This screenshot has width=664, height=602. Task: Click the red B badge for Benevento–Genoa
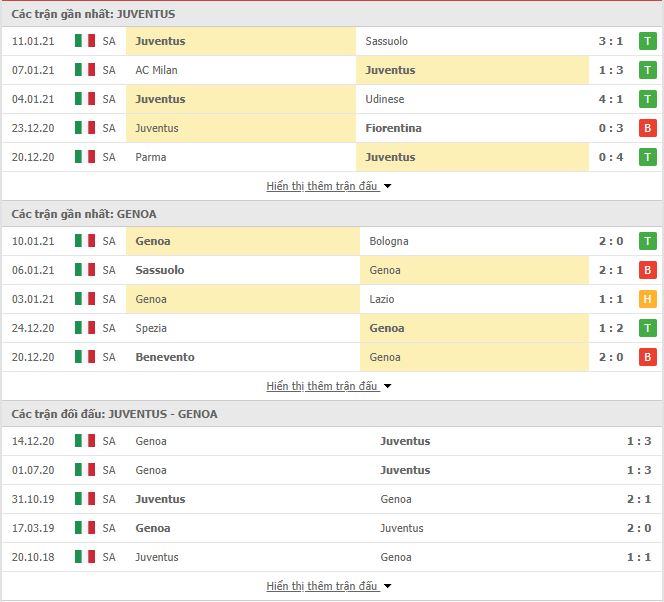tap(647, 357)
